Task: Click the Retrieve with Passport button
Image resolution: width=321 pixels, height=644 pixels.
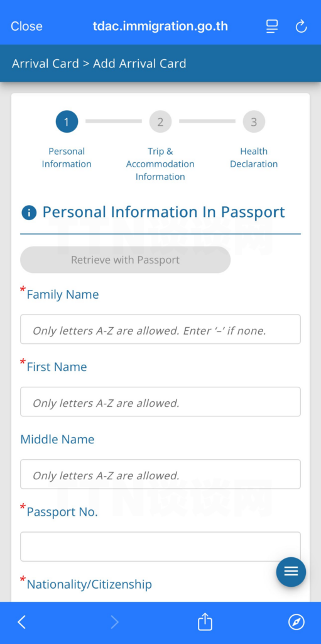Action: (x=125, y=260)
